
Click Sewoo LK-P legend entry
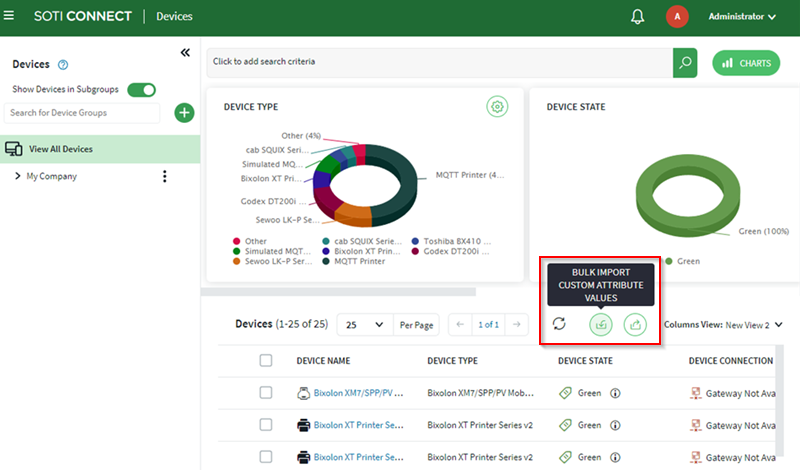pyautogui.click(x=272, y=261)
